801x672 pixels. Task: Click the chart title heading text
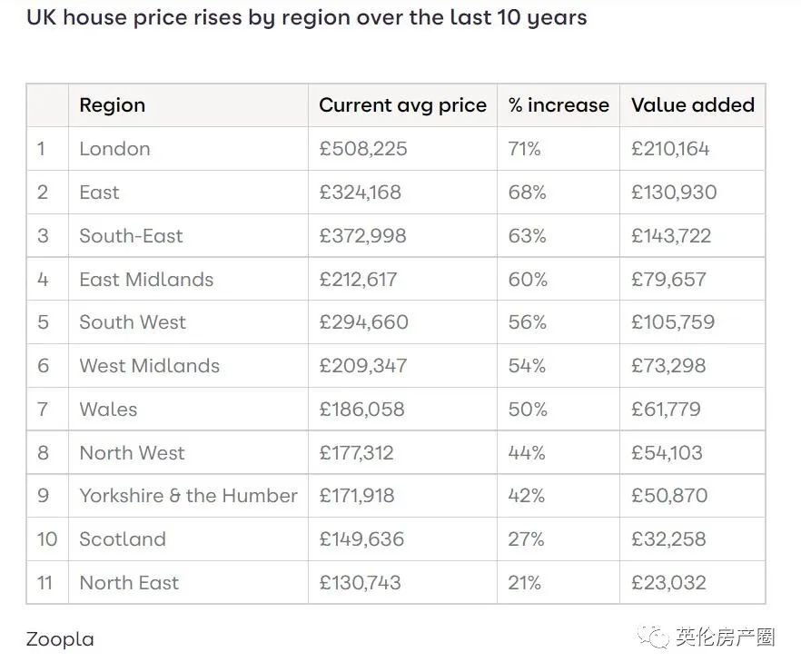[x=306, y=17]
